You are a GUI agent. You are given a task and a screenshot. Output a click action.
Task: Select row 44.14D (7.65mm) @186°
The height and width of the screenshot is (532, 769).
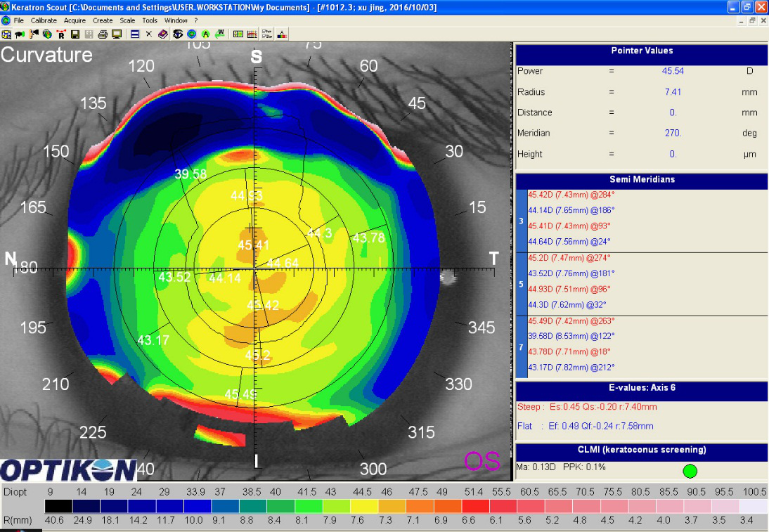[571, 210]
